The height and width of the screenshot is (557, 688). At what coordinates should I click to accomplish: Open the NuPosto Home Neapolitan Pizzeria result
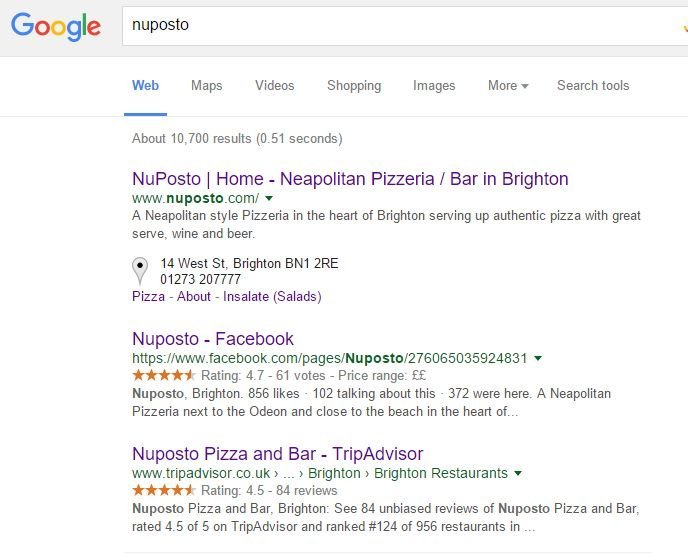350,179
